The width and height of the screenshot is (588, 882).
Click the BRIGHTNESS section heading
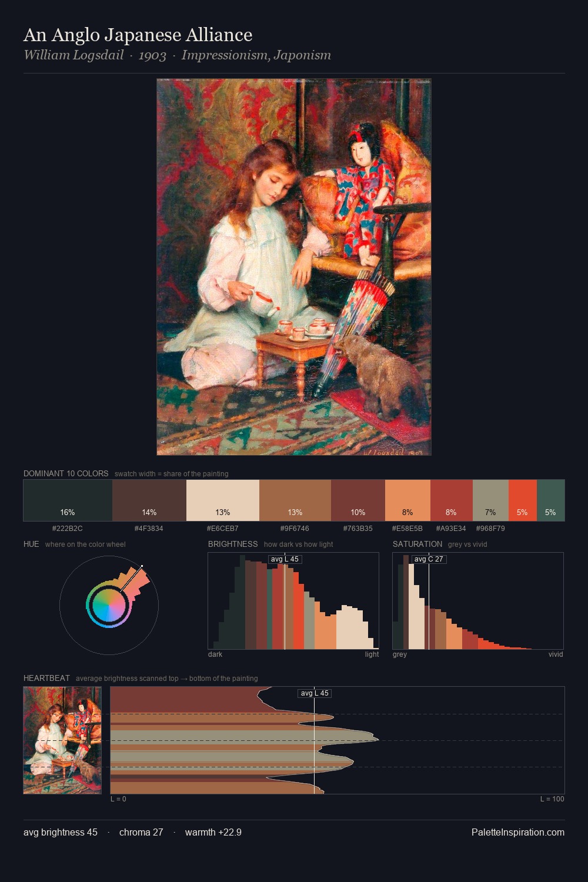[233, 544]
